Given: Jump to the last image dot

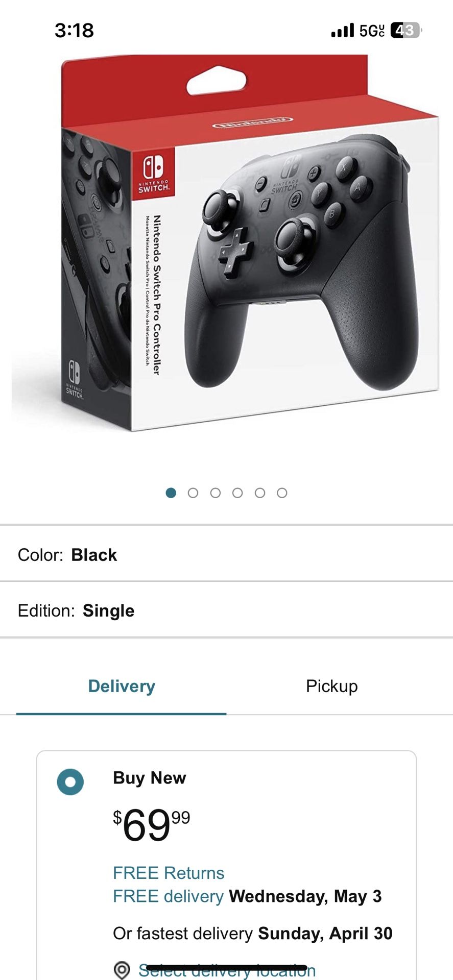Looking at the screenshot, I should tap(282, 493).
